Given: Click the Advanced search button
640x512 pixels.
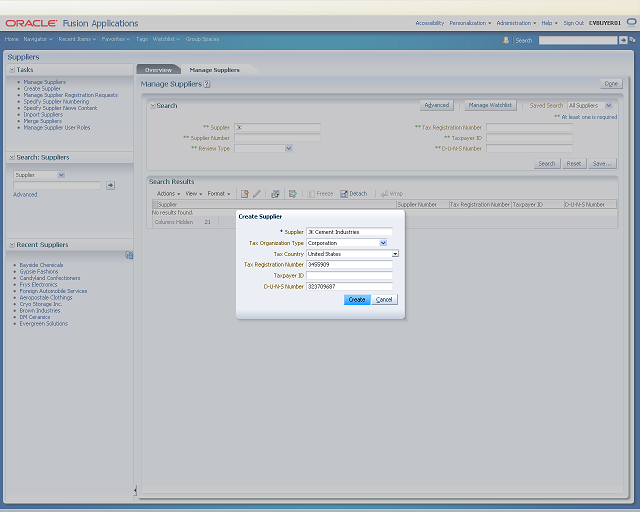Looking at the screenshot, I should pyautogui.click(x=437, y=105).
